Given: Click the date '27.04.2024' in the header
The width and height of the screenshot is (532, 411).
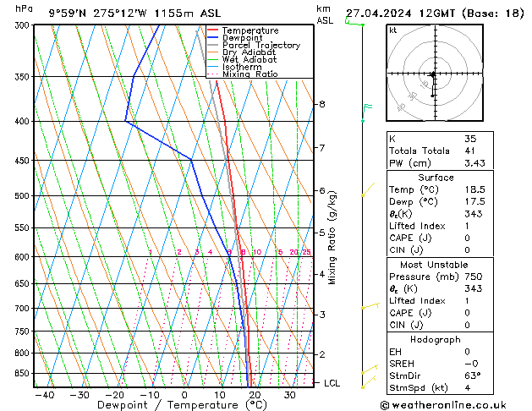Looking at the screenshot, I should pyautogui.click(x=379, y=14).
